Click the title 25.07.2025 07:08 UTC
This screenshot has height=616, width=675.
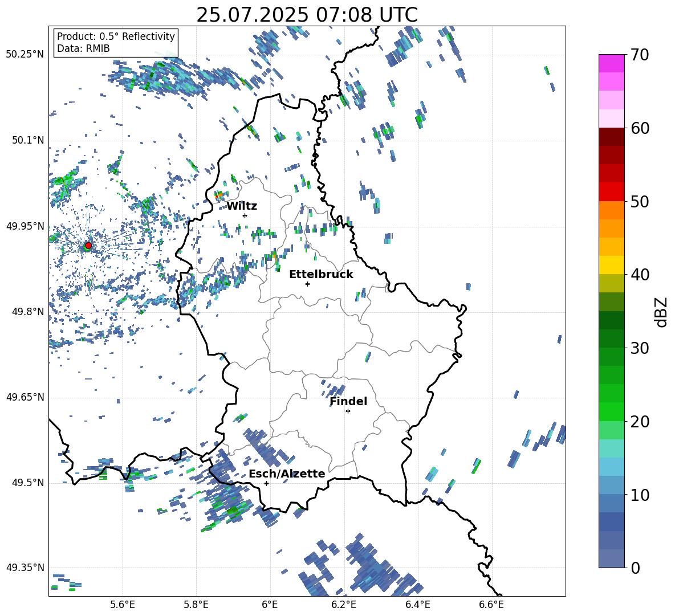coord(307,15)
